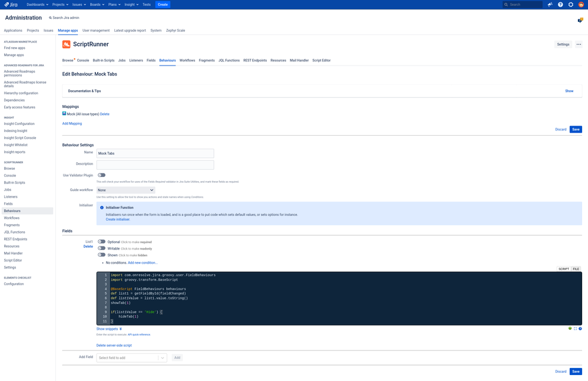Open the ScriptRunner Console tab
The height and width of the screenshot is (381, 588).
tap(83, 60)
